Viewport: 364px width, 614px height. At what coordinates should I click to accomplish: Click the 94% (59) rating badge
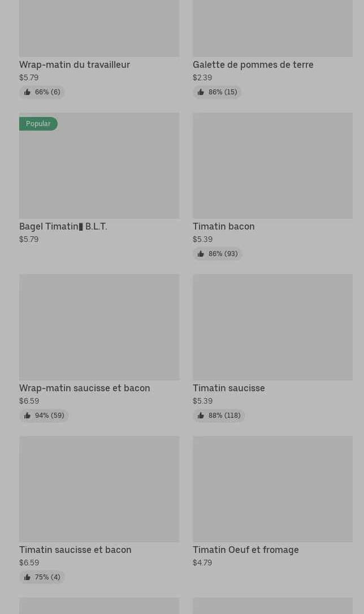point(44,416)
